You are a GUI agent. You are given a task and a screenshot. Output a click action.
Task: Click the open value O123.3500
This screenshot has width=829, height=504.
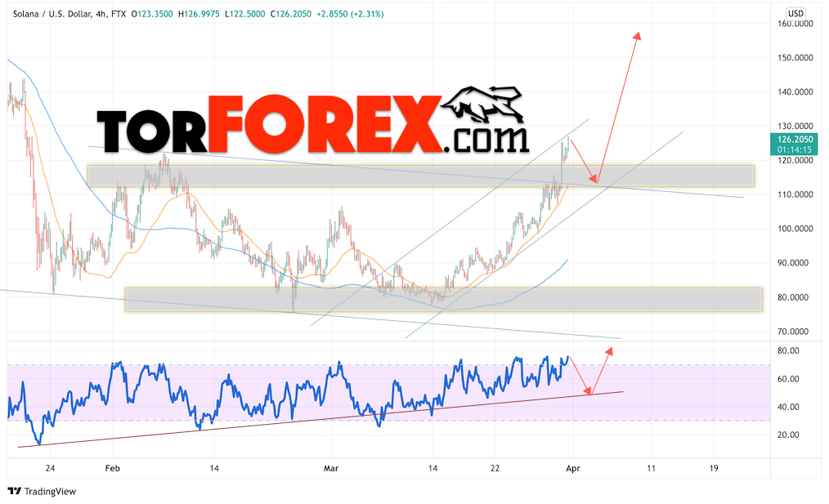(x=152, y=14)
